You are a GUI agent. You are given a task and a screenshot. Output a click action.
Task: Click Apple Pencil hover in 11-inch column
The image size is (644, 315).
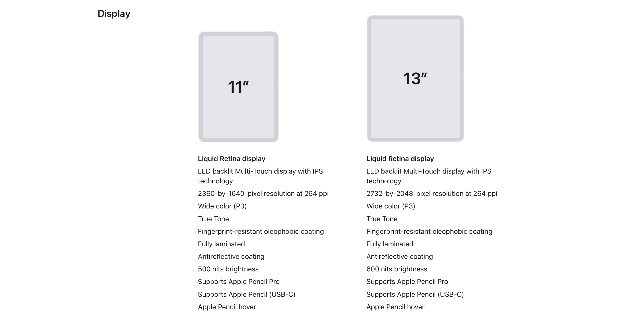pos(227,307)
